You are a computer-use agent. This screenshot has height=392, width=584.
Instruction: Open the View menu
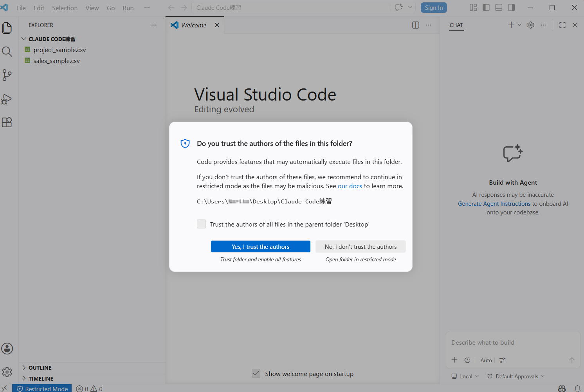92,8
